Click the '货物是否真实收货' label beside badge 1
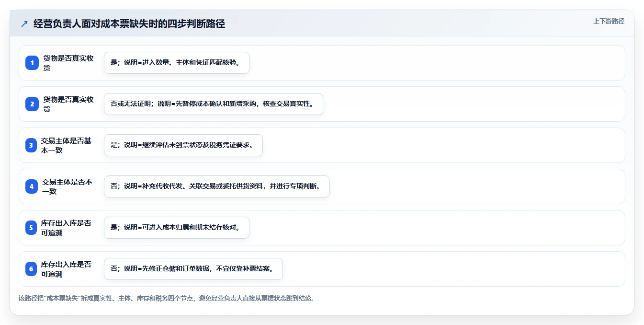This screenshot has height=325, width=644. (68, 63)
